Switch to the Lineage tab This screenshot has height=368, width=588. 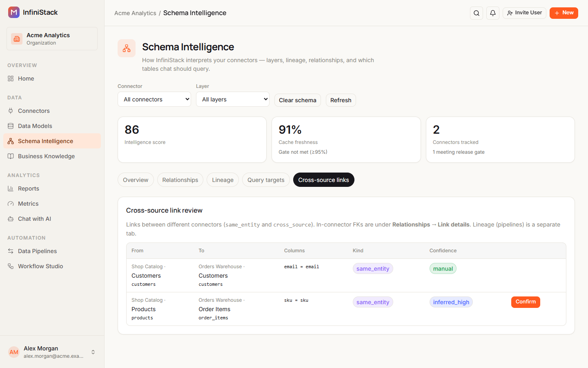coord(223,180)
